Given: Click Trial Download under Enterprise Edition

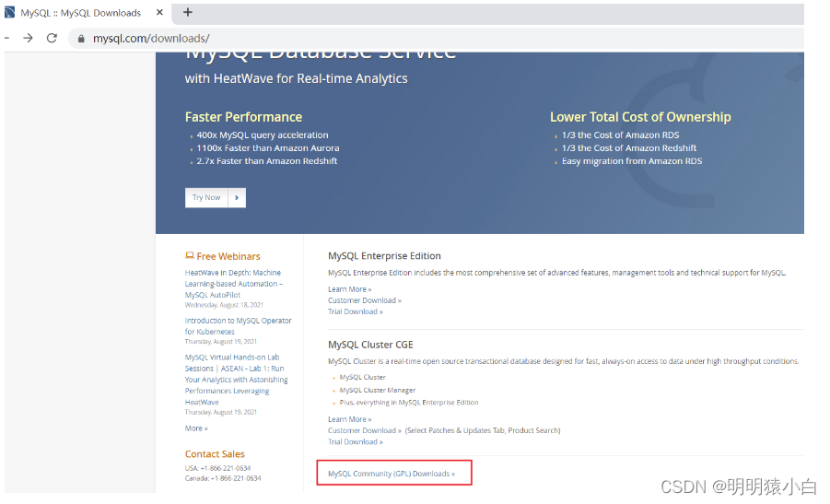Looking at the screenshot, I should pos(356,311).
